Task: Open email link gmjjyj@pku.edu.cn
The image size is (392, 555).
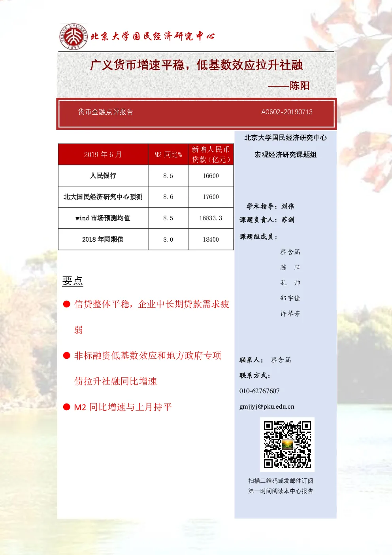Action: 267,407
